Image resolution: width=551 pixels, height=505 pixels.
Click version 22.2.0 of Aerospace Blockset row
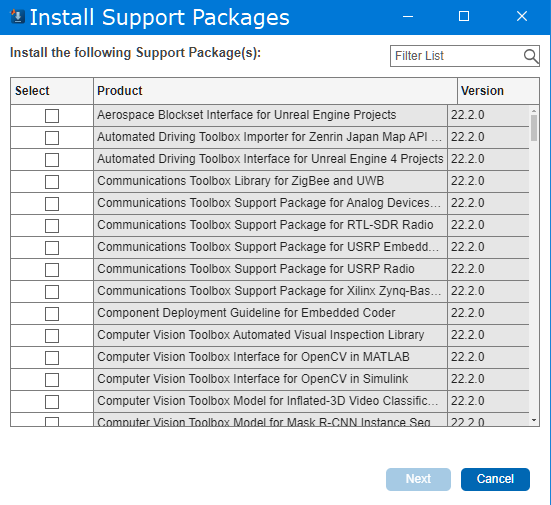(468, 115)
